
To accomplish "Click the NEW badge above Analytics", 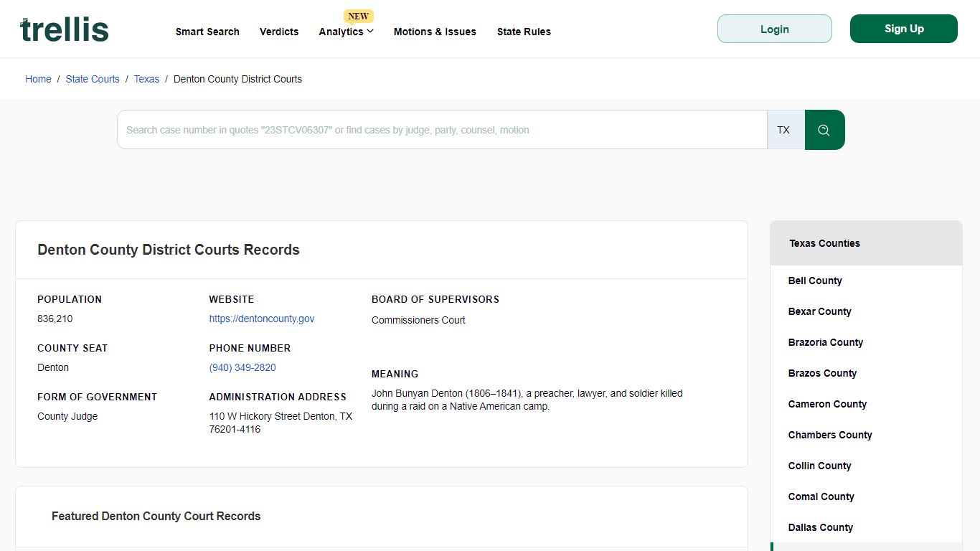I will (x=358, y=17).
